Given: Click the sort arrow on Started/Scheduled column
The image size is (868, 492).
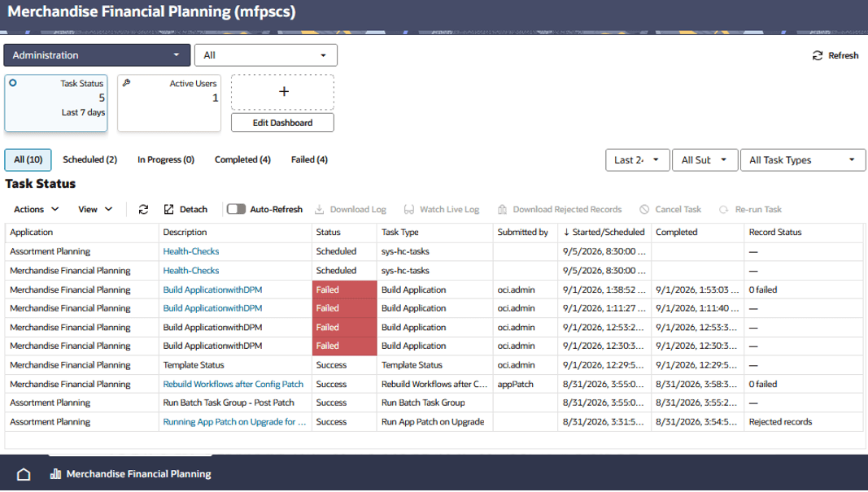Looking at the screenshot, I should 566,233.
